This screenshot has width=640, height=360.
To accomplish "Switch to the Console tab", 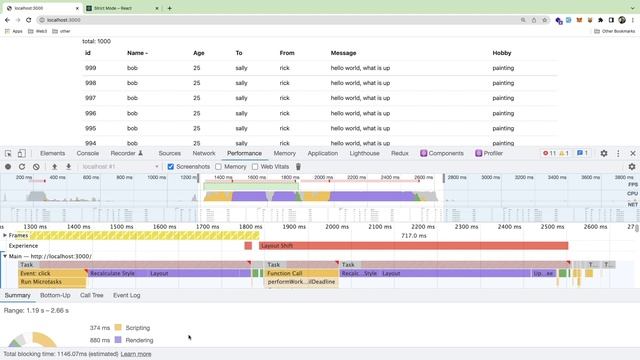I will point(88,153).
